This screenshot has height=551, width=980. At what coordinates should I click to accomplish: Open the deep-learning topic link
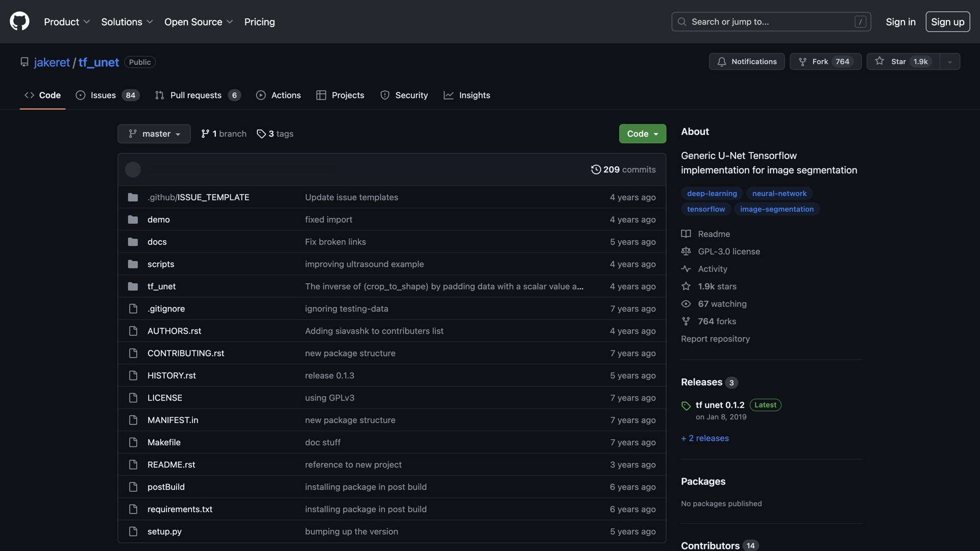click(x=712, y=193)
